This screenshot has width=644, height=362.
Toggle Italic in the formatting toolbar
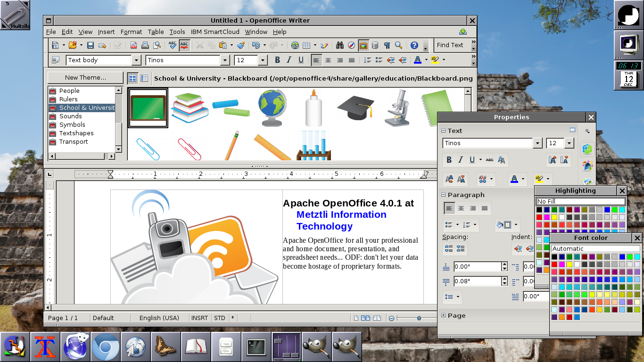pos(289,60)
